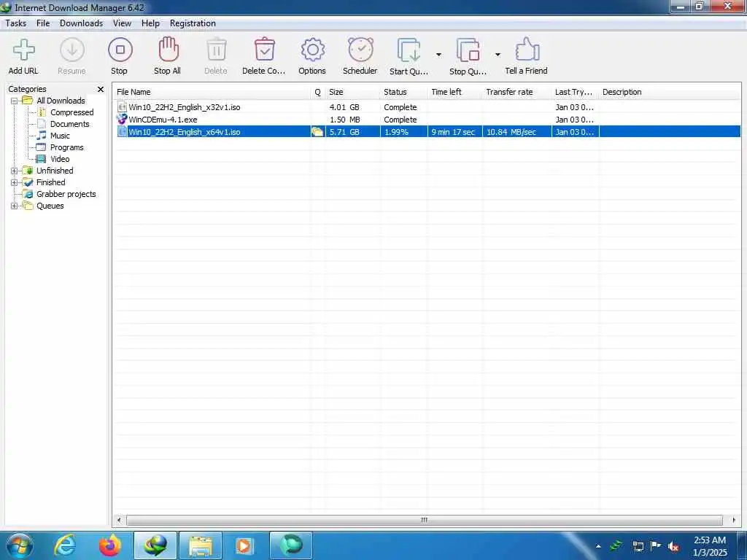Click the 1.99% status cell
The image size is (747, 560).
click(x=404, y=132)
